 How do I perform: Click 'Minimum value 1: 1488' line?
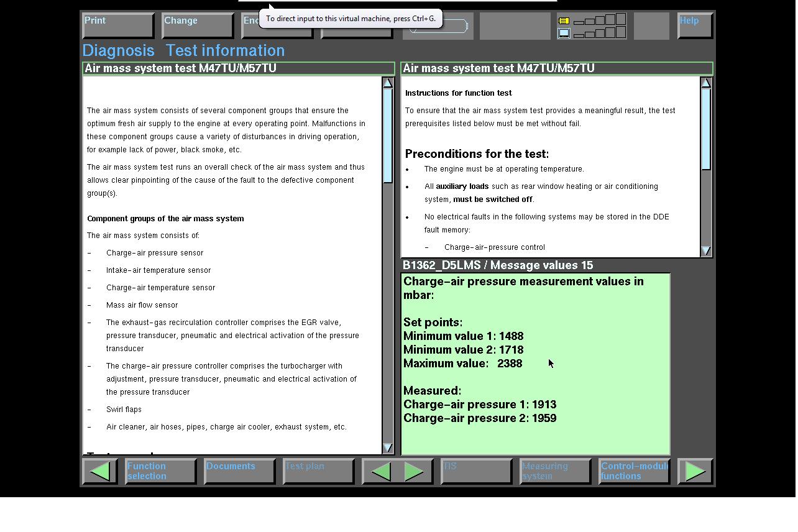tap(464, 336)
